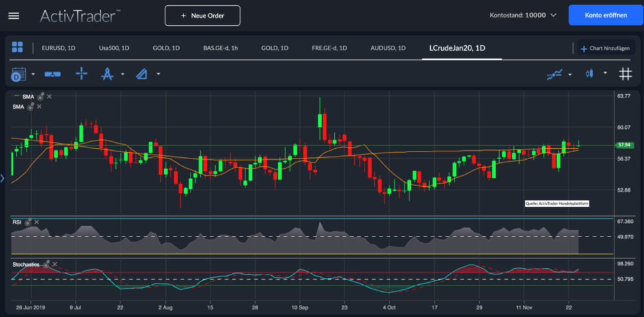
Task: Click the 10 Sep date axis label
Action: [300, 307]
